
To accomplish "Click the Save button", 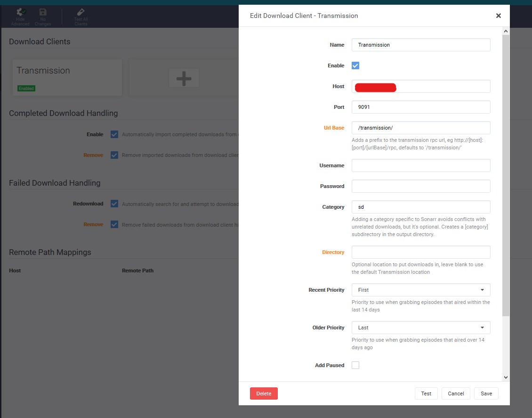I will tap(486, 393).
